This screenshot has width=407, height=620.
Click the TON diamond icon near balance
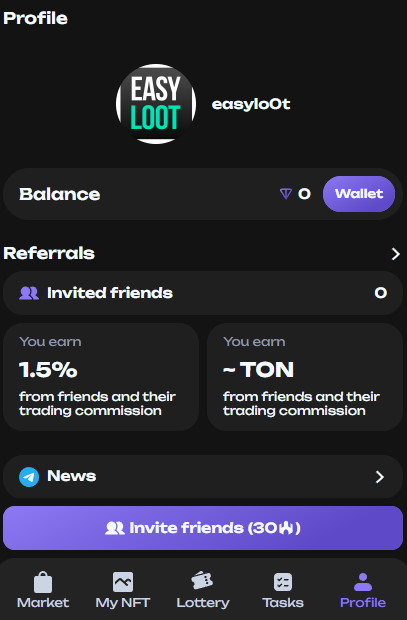coord(286,194)
